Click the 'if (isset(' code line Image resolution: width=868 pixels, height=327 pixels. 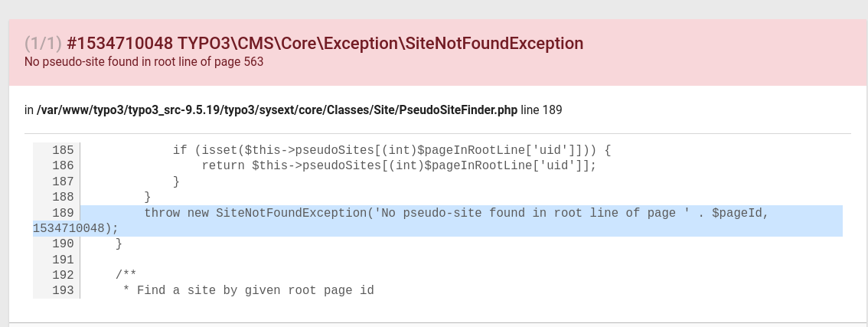(391, 150)
